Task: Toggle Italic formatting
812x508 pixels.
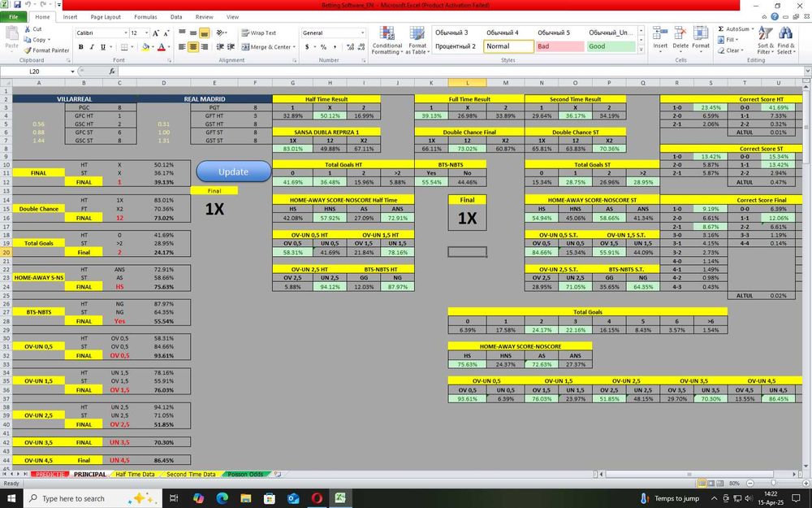Action: click(92, 46)
